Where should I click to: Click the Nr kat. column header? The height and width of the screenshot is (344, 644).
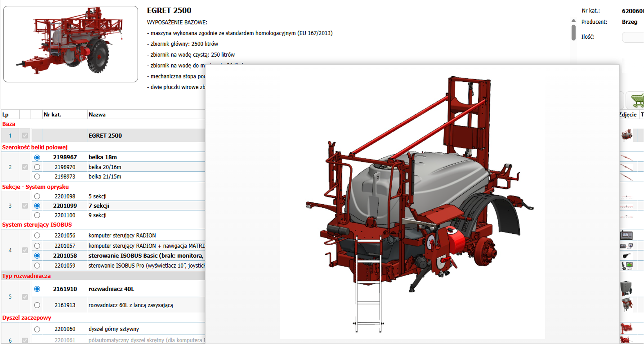click(x=52, y=115)
